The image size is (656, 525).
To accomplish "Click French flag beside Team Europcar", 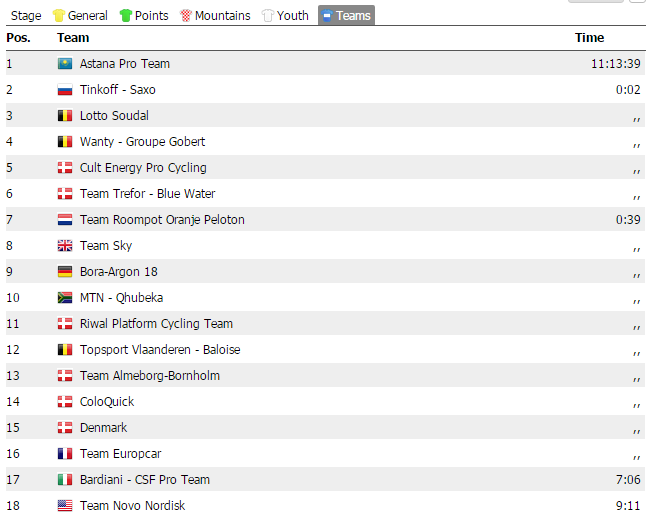I will tap(65, 453).
